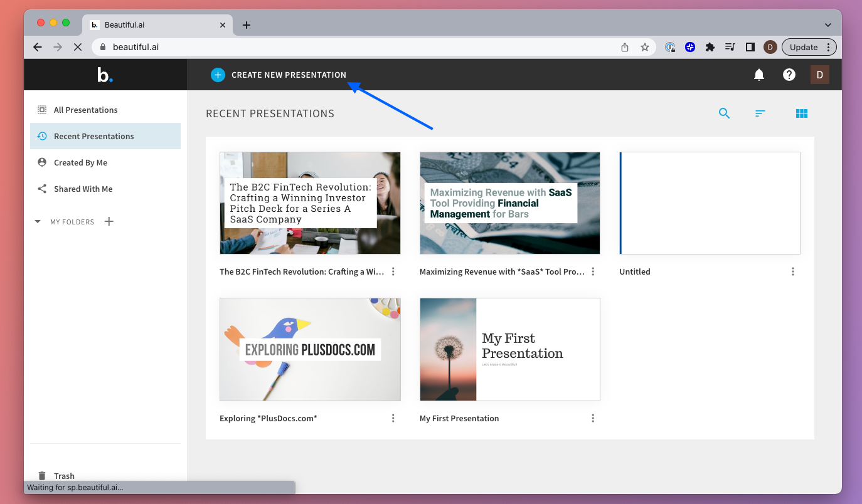Open options menu for Untitled presentation
This screenshot has height=504, width=862.
click(793, 271)
